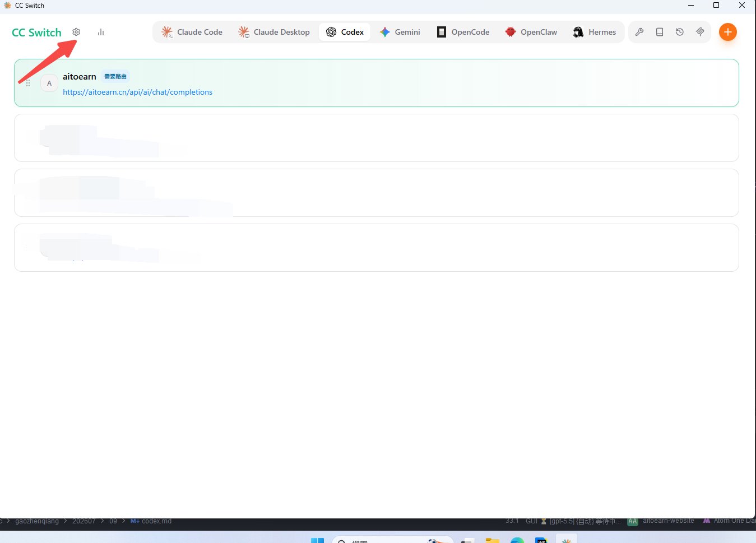Click the "33:1" cursor position in background editor
Image resolution: width=756 pixels, height=543 pixels.
tap(512, 521)
